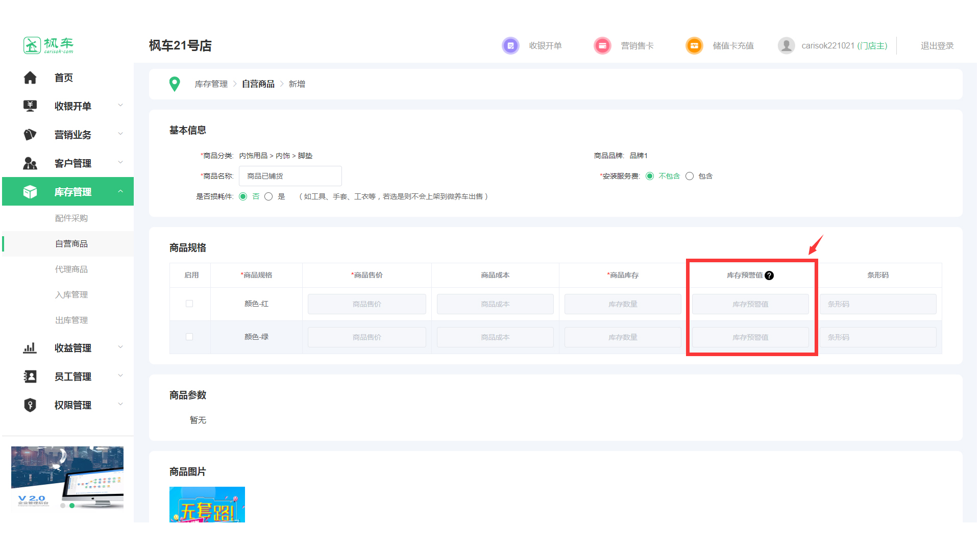This screenshot has width=980, height=551.
Task: Select 是 for 是否损耗件
Action: point(268,196)
